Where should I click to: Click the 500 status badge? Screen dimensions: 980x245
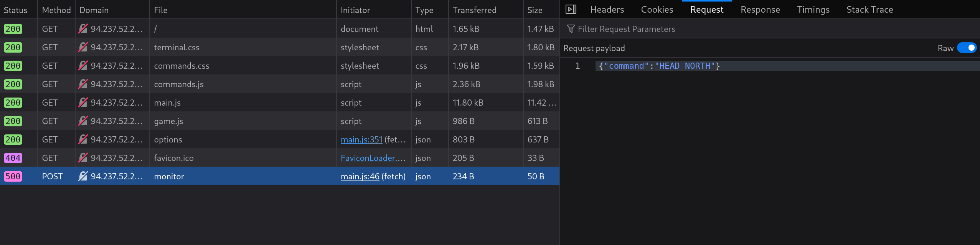click(x=13, y=176)
